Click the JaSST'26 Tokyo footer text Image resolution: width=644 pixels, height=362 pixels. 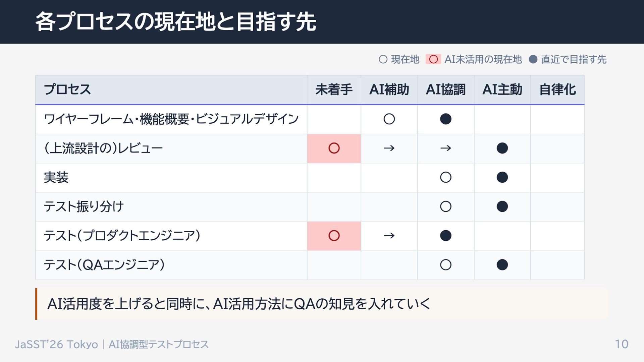point(56,344)
